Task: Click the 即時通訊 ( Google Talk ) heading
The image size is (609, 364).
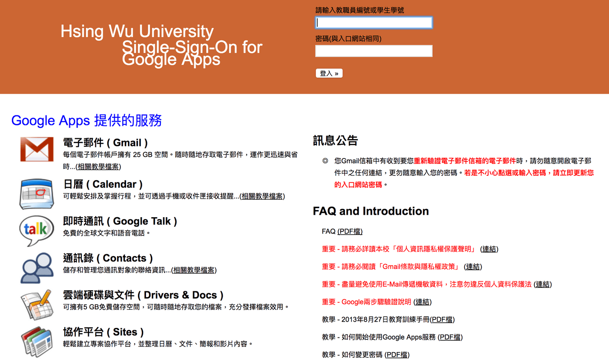Action: click(x=120, y=221)
